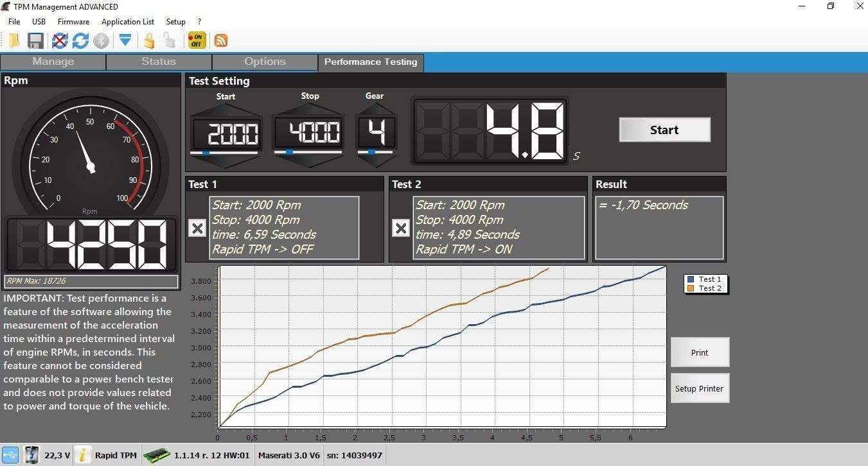Open the Setup menu

pos(175,21)
